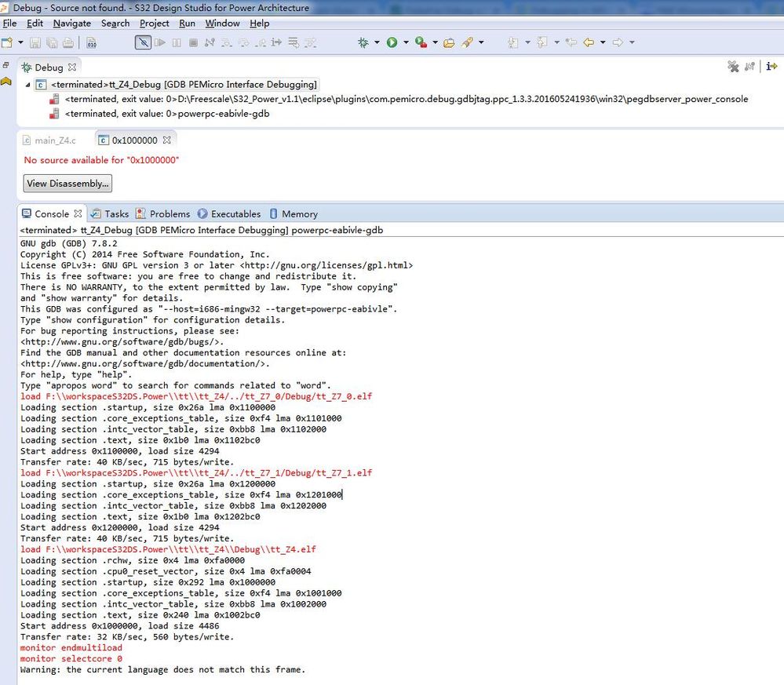This screenshot has height=685, width=784.
Task: Open the Project menu
Action: coord(154,24)
